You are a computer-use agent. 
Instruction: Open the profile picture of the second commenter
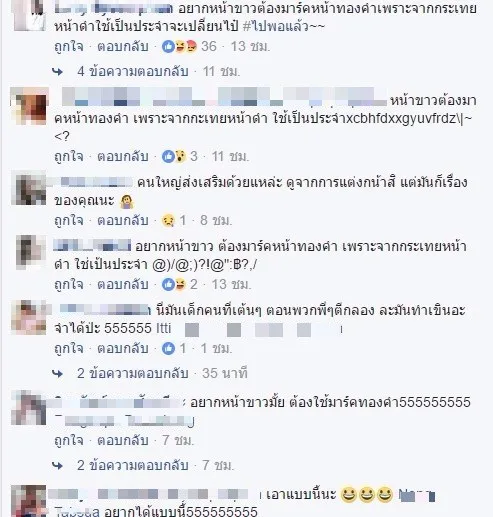(x=29, y=106)
